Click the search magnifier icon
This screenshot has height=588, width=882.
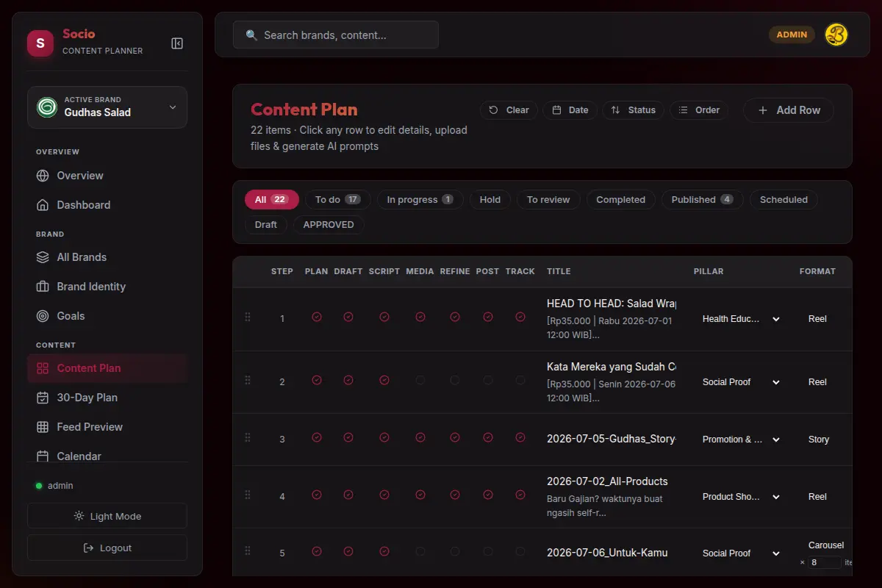point(251,35)
